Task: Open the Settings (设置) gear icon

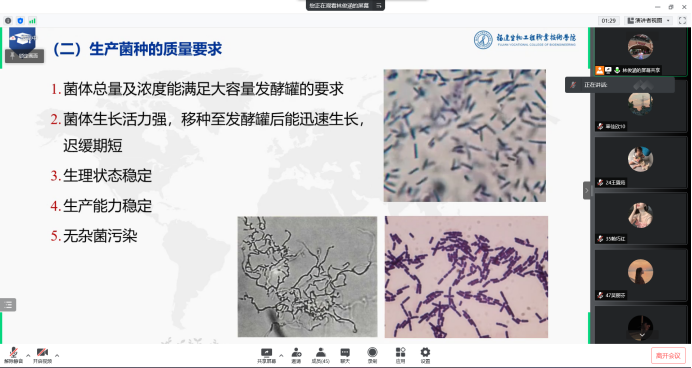Action: point(425,355)
